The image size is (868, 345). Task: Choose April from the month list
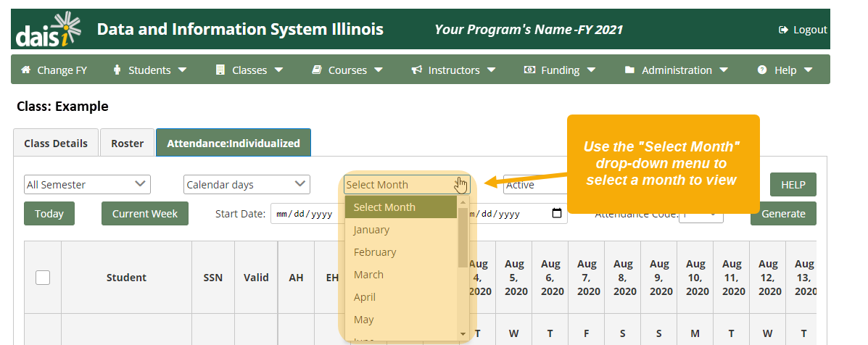(x=401, y=297)
